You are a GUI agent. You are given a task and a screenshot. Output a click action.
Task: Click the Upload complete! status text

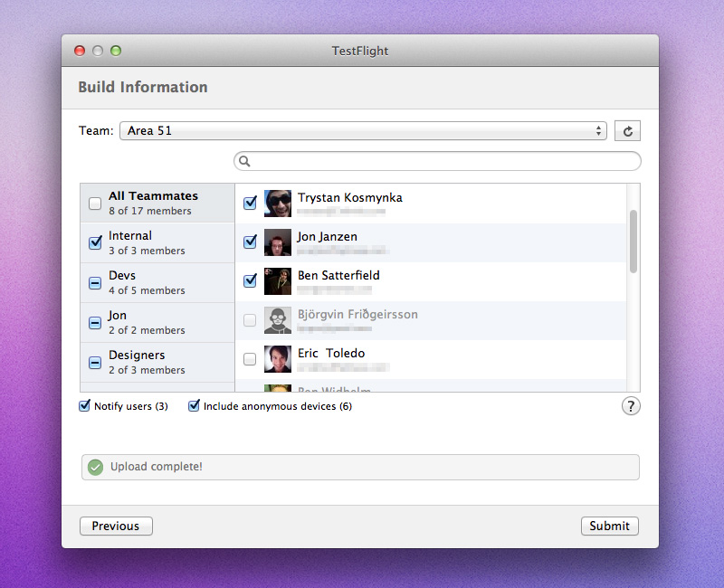tap(157, 467)
